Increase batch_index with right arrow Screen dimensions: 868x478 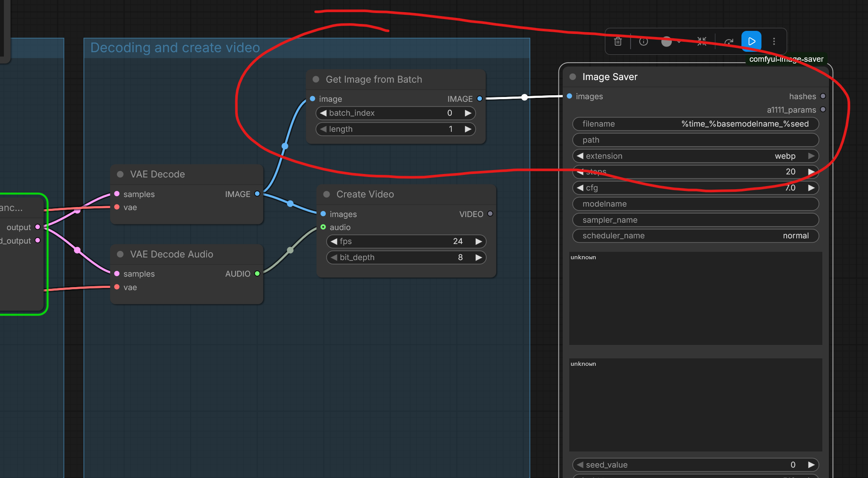(x=468, y=113)
